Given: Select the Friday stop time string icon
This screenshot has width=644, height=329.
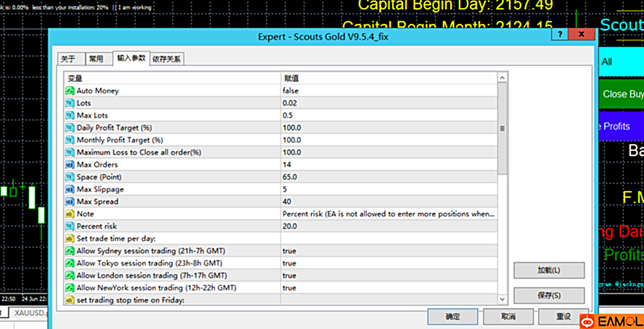Looking at the screenshot, I should coord(69,300).
